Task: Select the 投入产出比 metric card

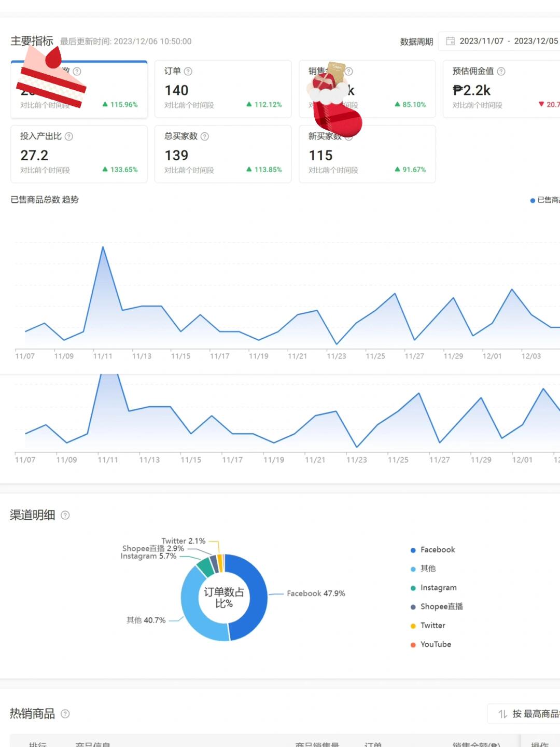Action: (x=79, y=154)
